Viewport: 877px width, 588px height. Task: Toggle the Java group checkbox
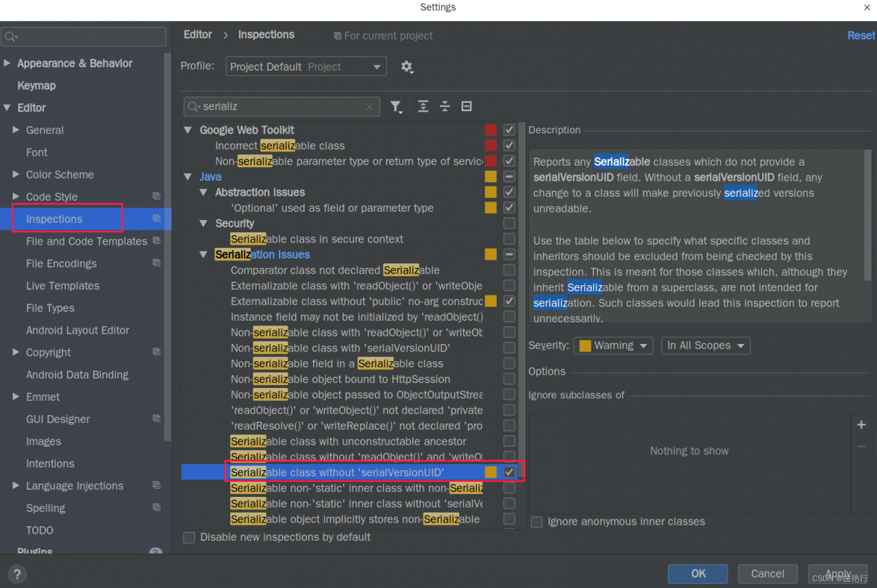click(509, 177)
